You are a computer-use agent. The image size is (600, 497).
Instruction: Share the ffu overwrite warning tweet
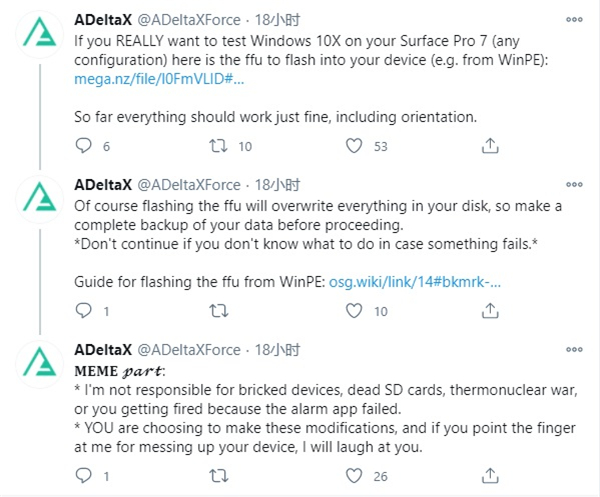coord(490,311)
